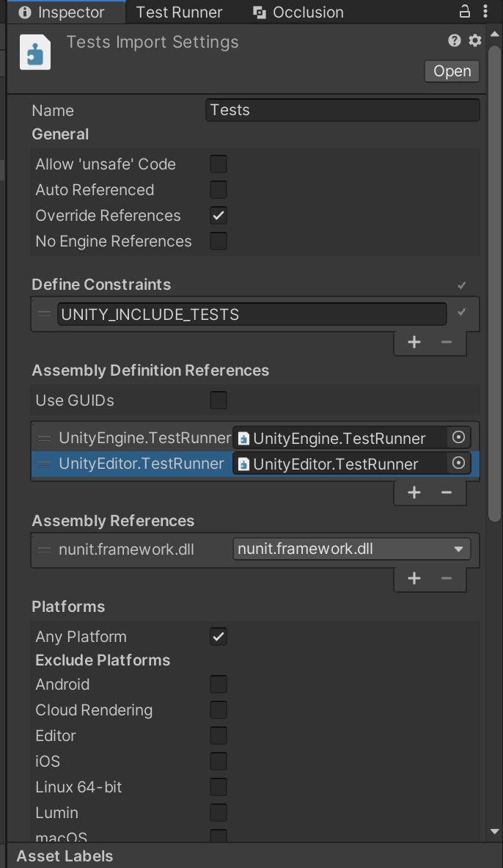
Task: Enable Allow 'unsafe' Code
Action: 218,164
